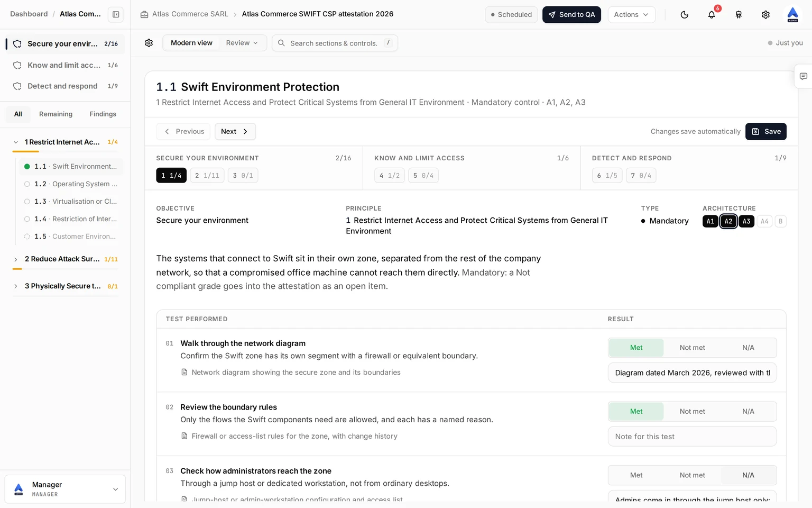The height and width of the screenshot is (508, 812).
Task: Mark test 02 boundary rules as Not met
Action: coord(692,411)
